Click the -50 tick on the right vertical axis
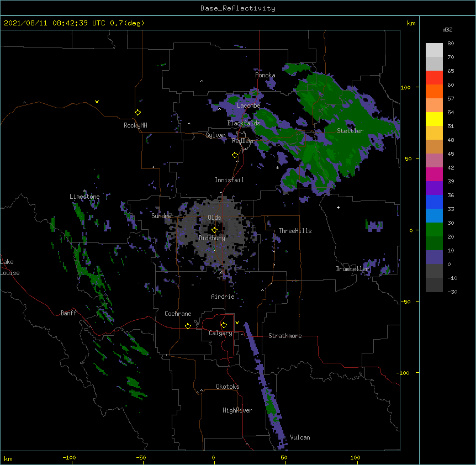The image size is (476, 465). (405, 302)
